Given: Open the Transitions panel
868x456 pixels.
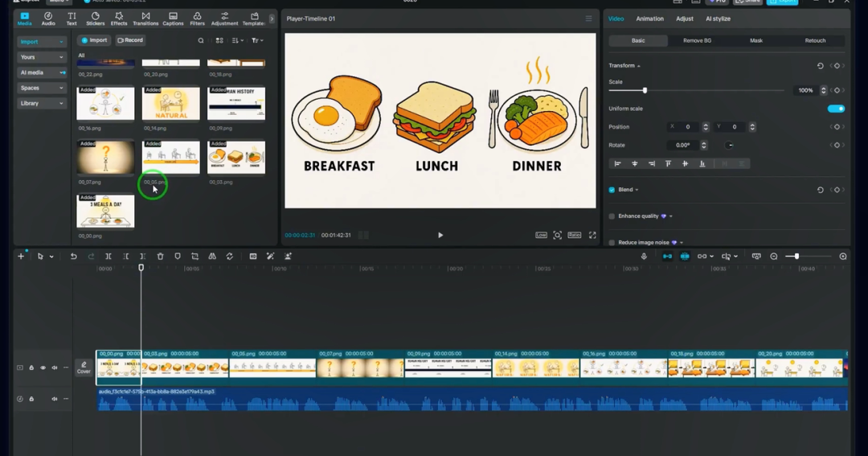Looking at the screenshot, I should tap(145, 18).
